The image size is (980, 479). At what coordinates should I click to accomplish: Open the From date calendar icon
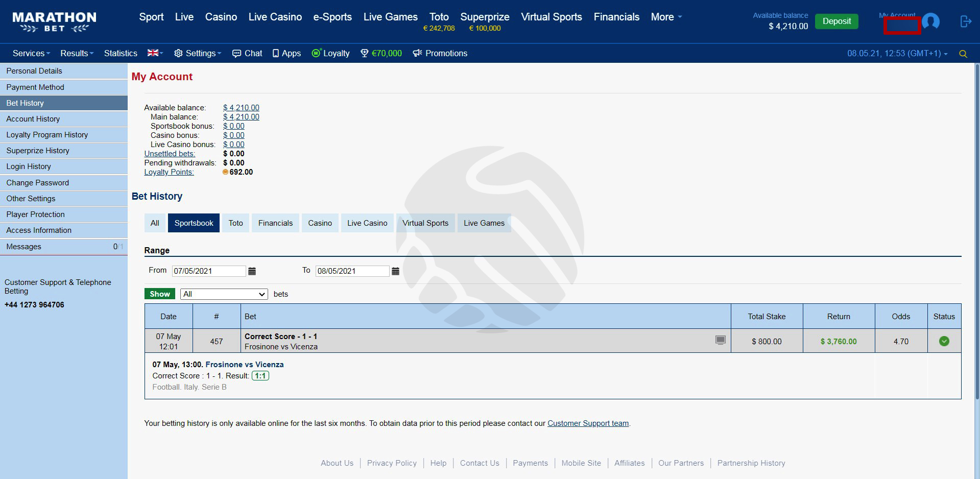(252, 271)
